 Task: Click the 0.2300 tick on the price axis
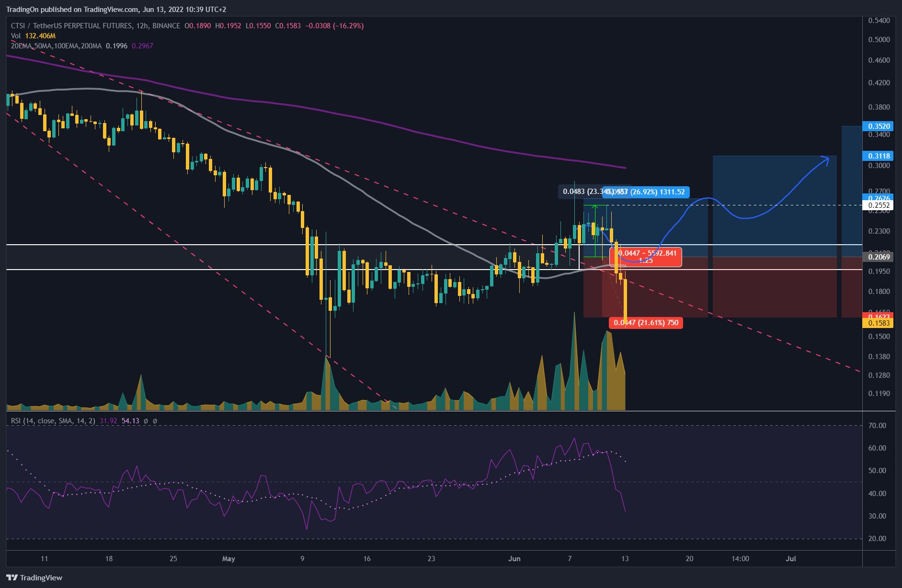[x=879, y=231]
